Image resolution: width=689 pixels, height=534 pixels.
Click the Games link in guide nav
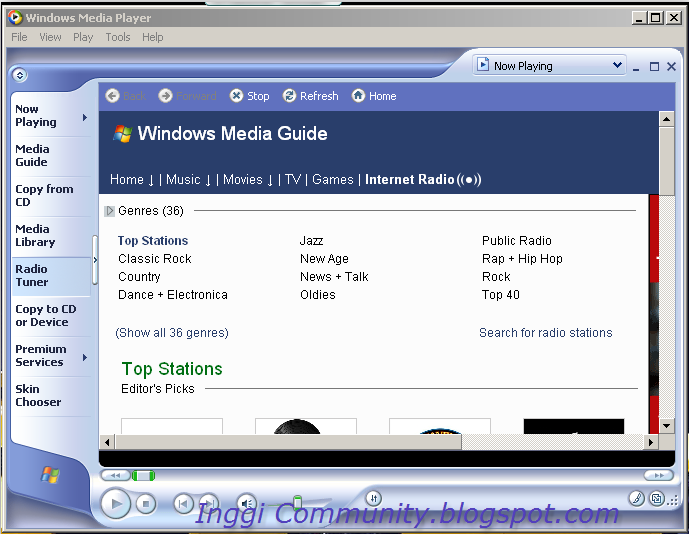tap(333, 179)
